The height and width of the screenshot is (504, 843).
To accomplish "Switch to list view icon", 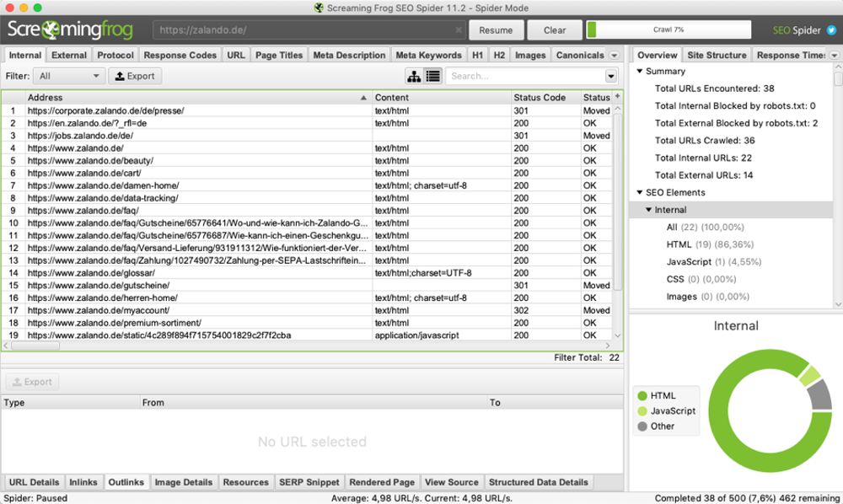I will tap(432, 77).
